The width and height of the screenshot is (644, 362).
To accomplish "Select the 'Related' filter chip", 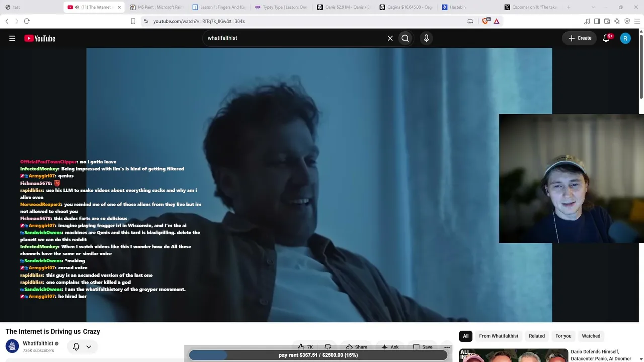I will (537, 336).
